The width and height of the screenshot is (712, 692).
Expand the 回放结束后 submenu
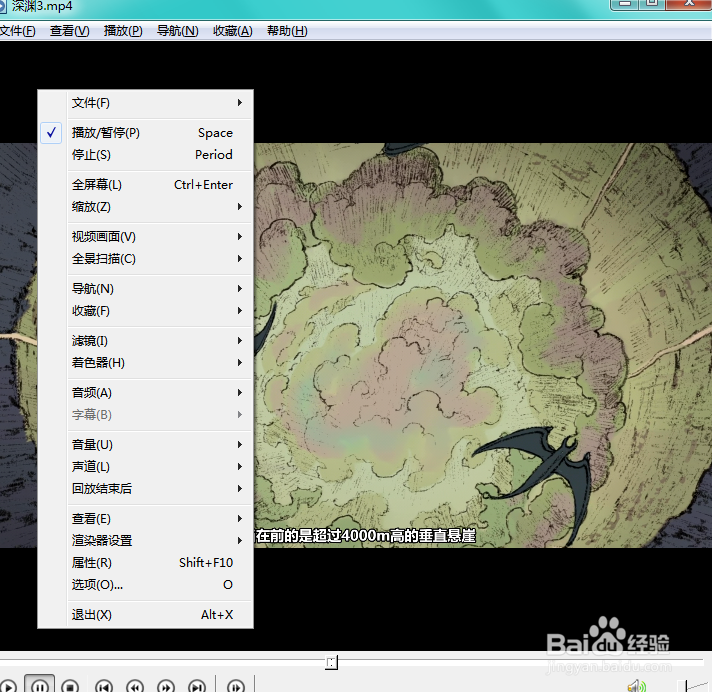(x=145, y=489)
